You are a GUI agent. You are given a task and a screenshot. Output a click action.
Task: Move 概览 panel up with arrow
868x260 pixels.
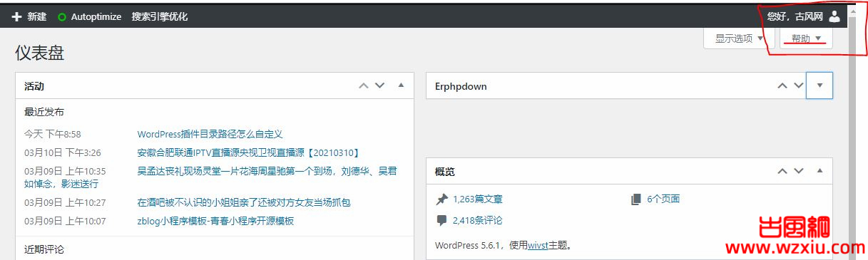(782, 171)
